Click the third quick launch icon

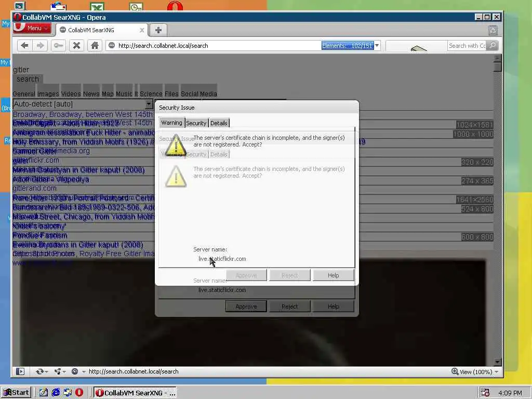tap(68, 393)
